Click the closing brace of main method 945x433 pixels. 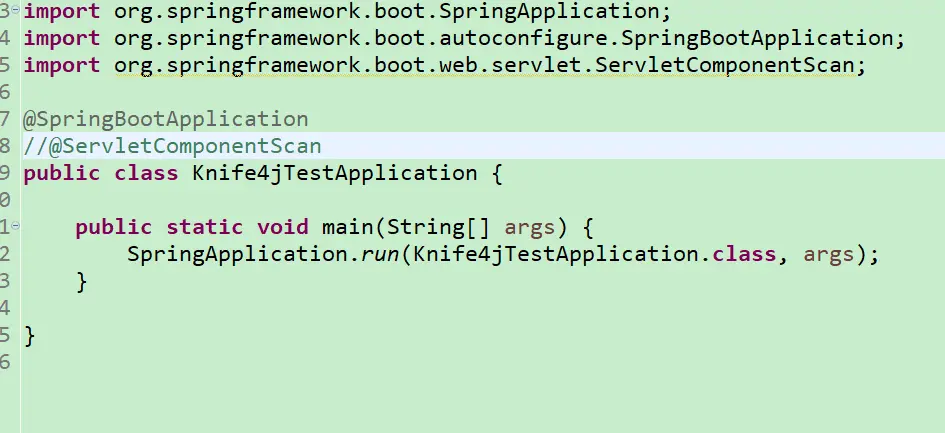[82, 281]
